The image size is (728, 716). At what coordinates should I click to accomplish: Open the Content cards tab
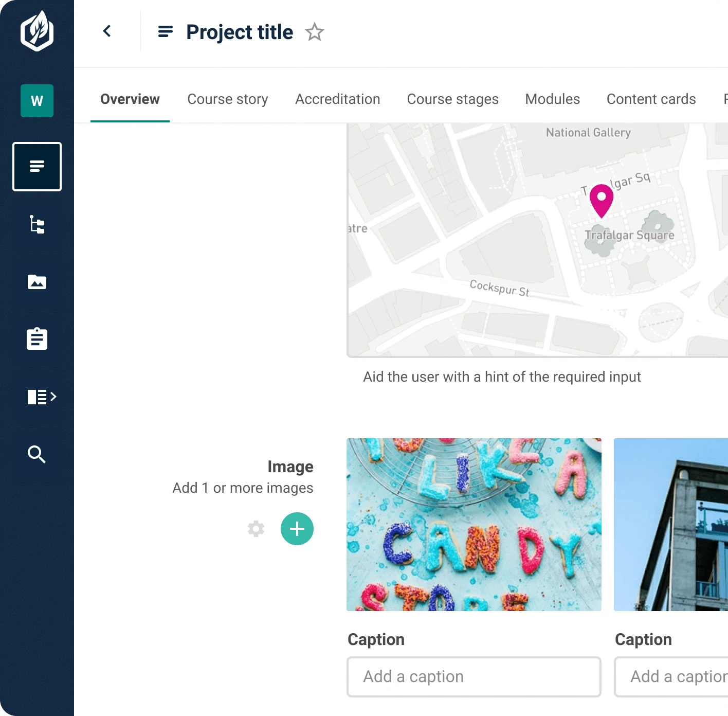tap(651, 99)
